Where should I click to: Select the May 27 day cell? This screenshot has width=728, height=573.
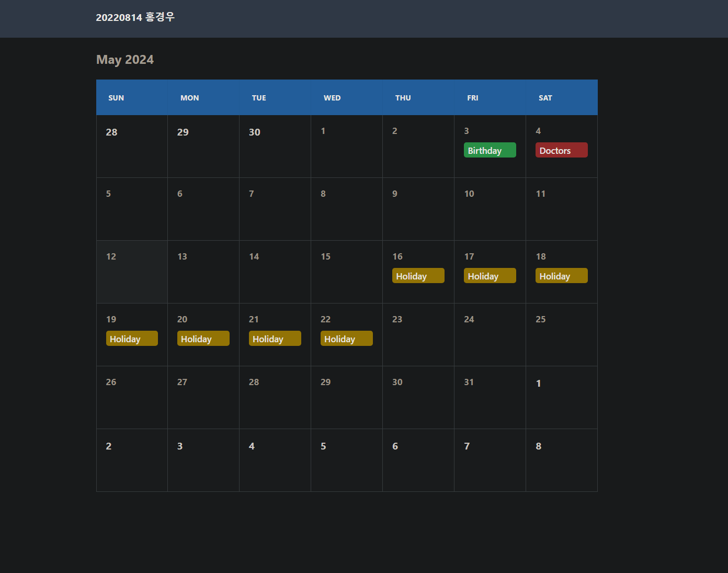(203, 398)
